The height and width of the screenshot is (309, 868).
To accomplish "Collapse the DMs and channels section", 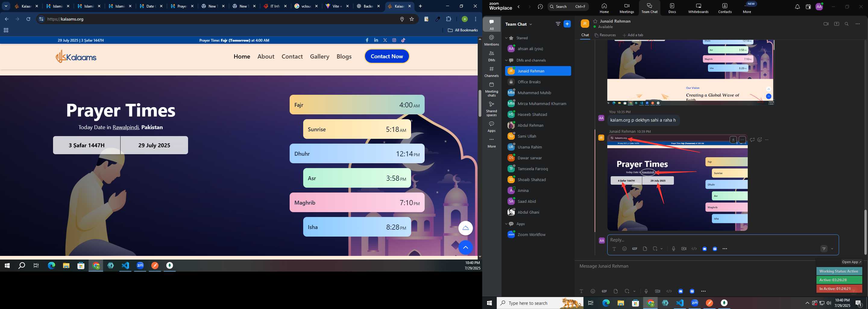I will point(506,60).
